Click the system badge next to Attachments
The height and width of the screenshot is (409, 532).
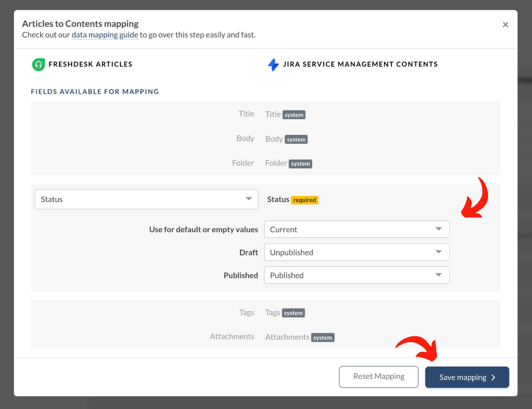[323, 338]
